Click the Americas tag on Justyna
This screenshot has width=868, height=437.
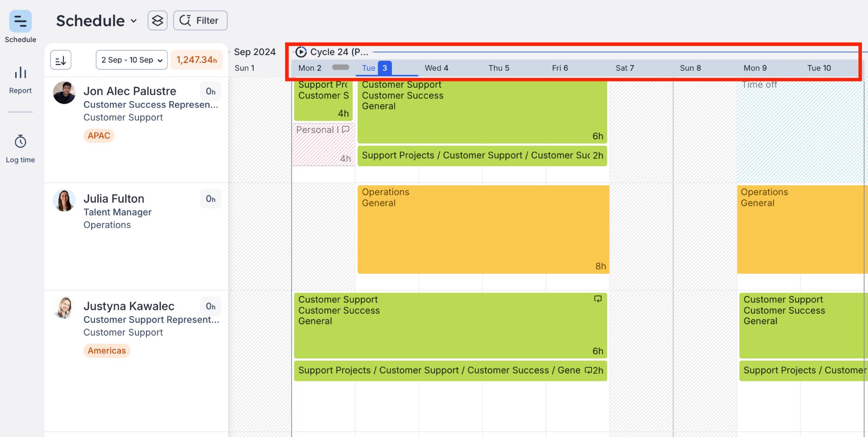[107, 351]
